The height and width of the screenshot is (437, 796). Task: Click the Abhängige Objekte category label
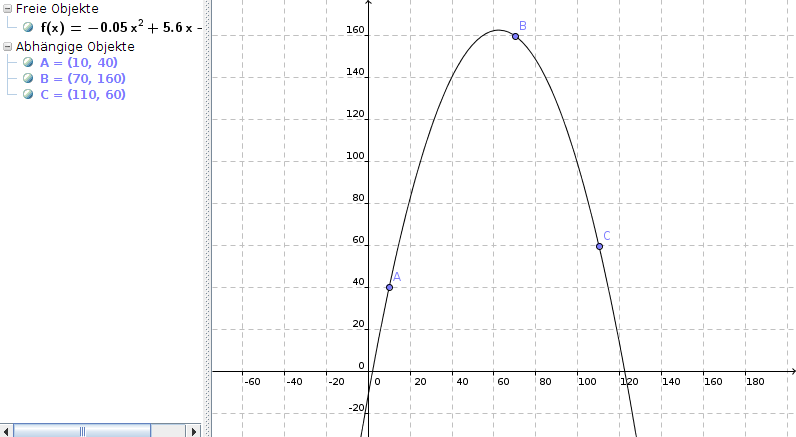(x=75, y=46)
